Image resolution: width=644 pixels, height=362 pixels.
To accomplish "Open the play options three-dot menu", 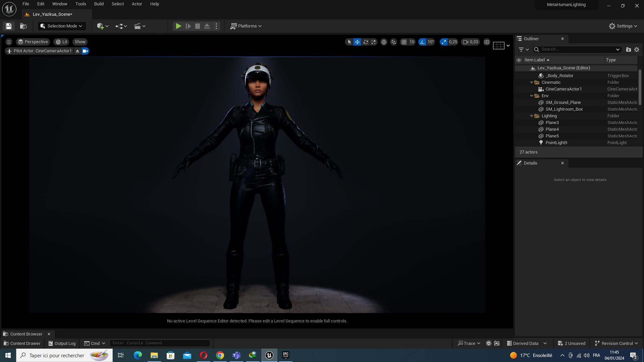I will pos(216,26).
